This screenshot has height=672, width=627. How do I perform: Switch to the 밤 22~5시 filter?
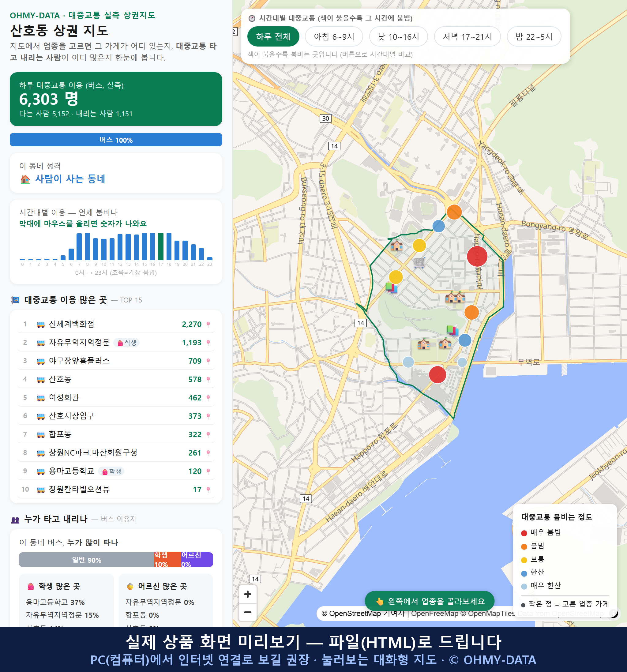[534, 36]
